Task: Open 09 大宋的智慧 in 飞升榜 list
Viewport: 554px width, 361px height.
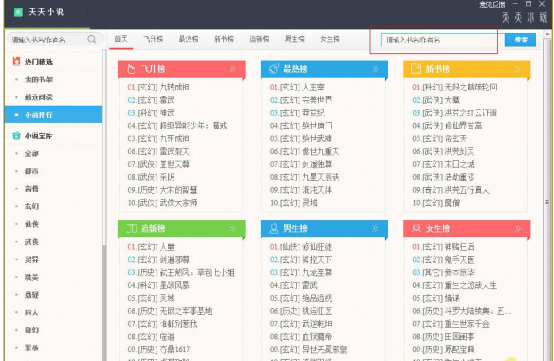Action: click(162, 190)
